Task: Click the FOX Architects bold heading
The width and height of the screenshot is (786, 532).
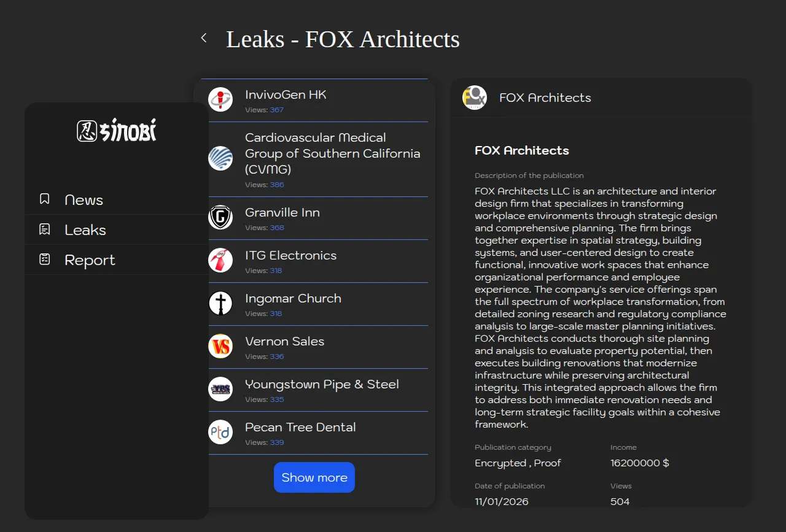Action: coord(521,150)
